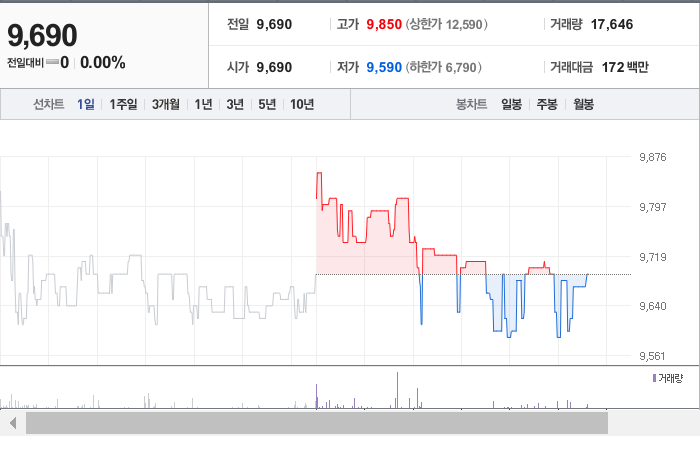Viewport: 700px width, 450px height.
Task: Click the high price value 9,850
Action: [x=384, y=24]
